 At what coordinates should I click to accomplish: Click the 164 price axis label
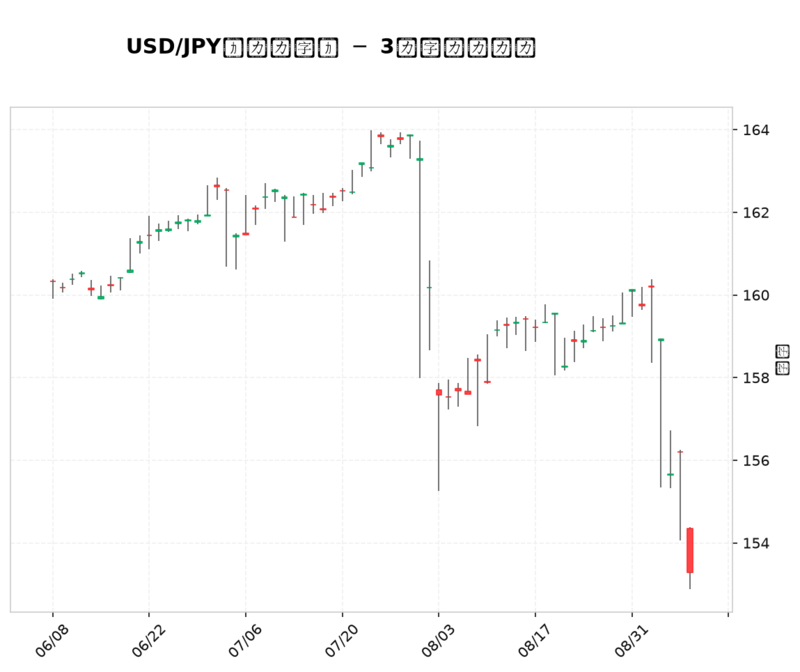[756, 130]
